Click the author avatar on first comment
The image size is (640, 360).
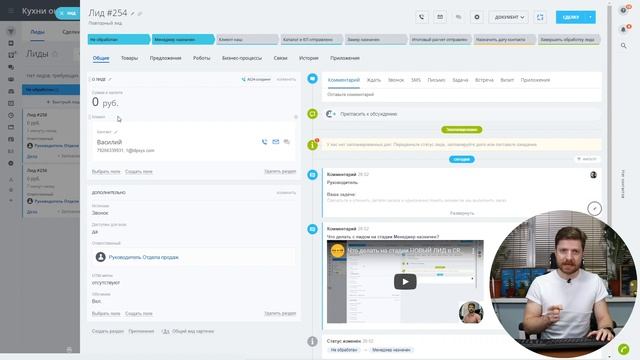[x=593, y=175]
